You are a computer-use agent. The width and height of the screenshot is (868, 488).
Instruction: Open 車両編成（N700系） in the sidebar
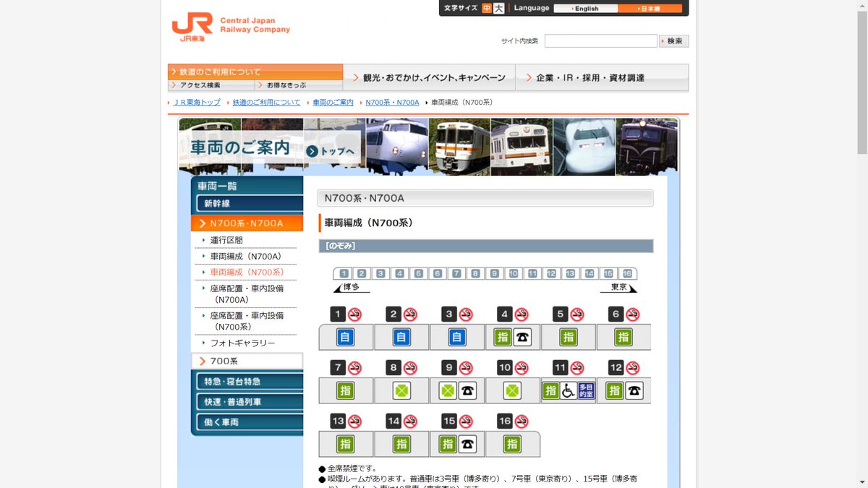(247, 272)
